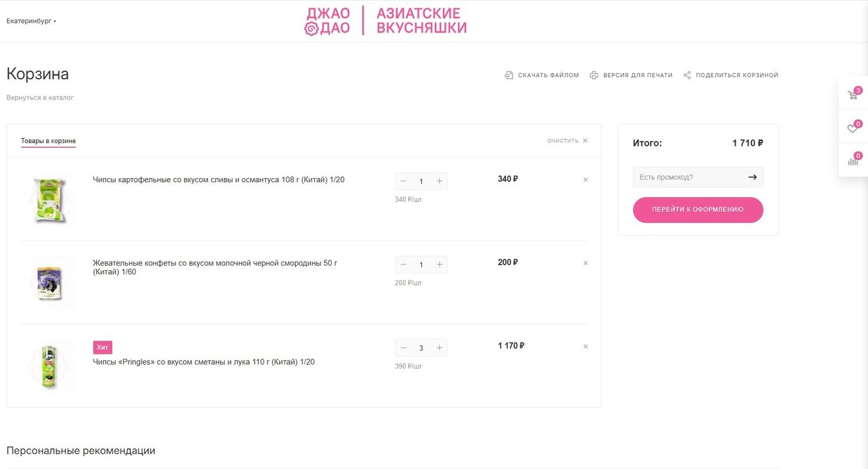Click the print version icon
Image resolution: width=868 pixels, height=469 pixels.
point(594,75)
